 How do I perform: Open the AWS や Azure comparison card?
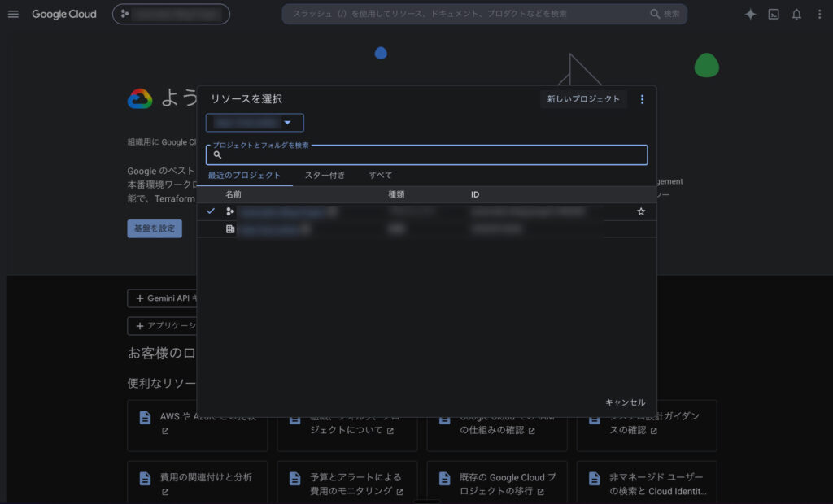(x=198, y=425)
